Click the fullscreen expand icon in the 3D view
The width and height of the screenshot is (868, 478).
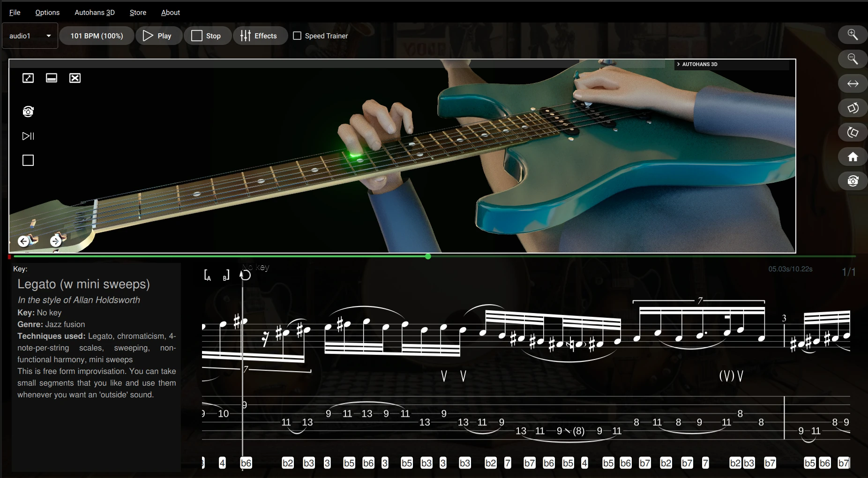(28, 78)
